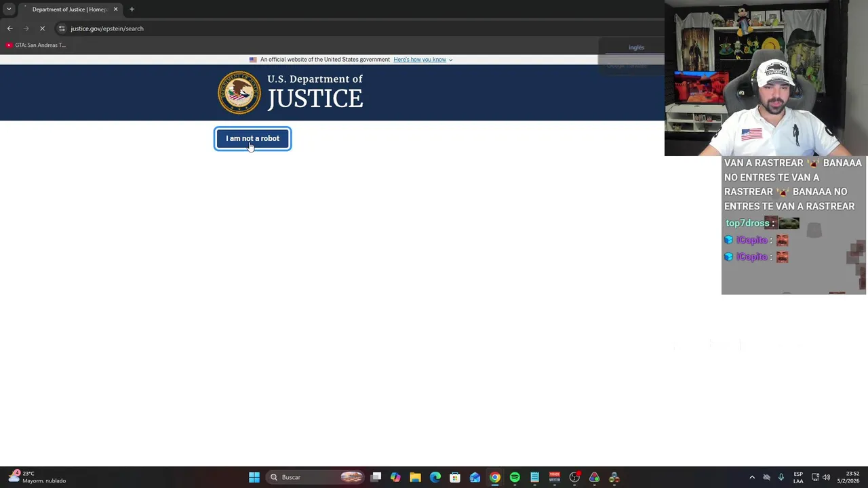This screenshot has height=488, width=868.
Task: Click the Department of Justice seal logo
Action: point(239,93)
